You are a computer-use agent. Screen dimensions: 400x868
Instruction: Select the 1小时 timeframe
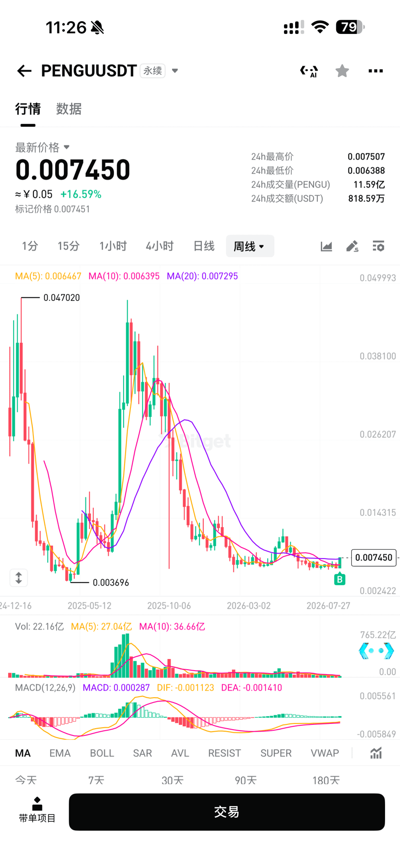(113, 246)
